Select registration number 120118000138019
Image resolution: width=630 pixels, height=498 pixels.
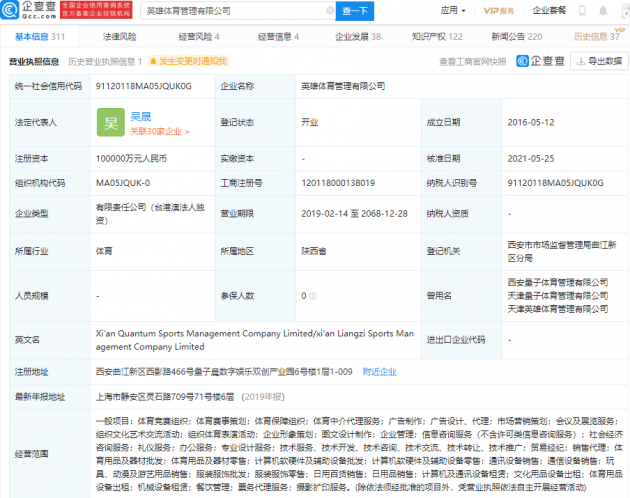pos(338,183)
